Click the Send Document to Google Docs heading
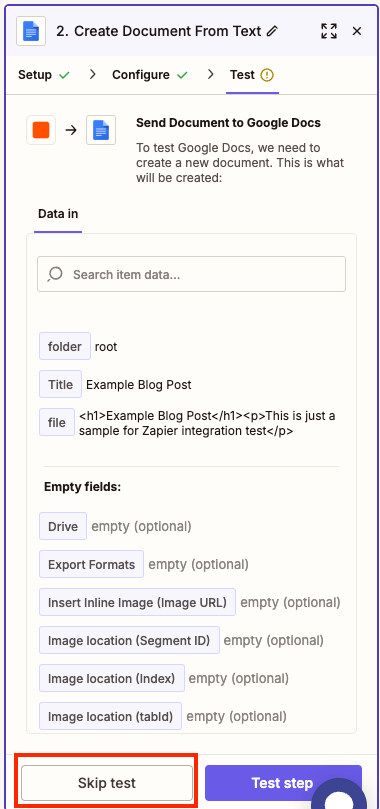Image resolution: width=380 pixels, height=809 pixels. tap(228, 123)
